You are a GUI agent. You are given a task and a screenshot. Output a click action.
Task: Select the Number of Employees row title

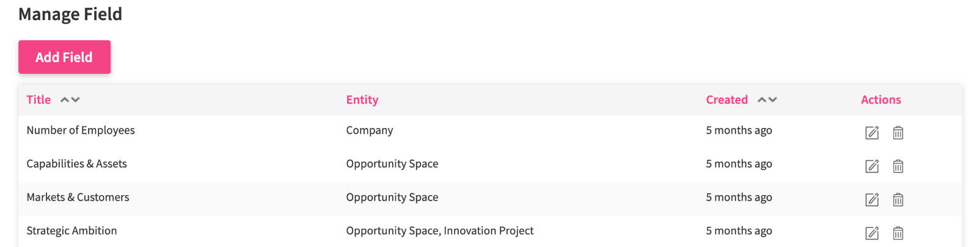81,130
